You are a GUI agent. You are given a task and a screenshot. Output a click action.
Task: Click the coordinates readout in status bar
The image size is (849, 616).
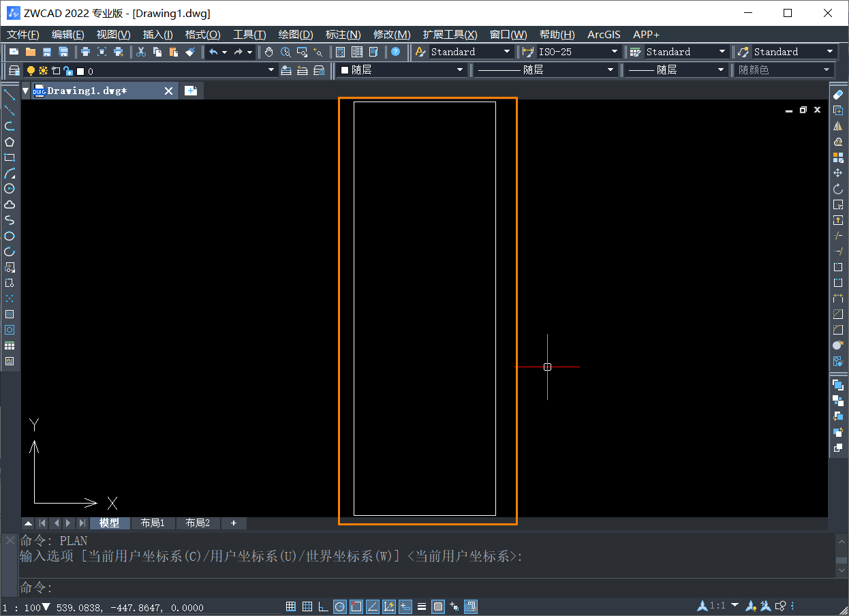coord(129,608)
